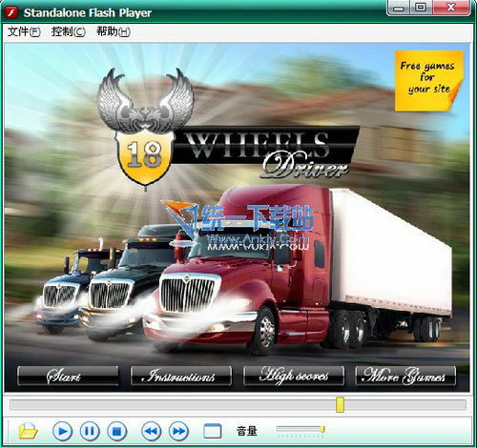Open file with the folder icon

(x=29, y=431)
